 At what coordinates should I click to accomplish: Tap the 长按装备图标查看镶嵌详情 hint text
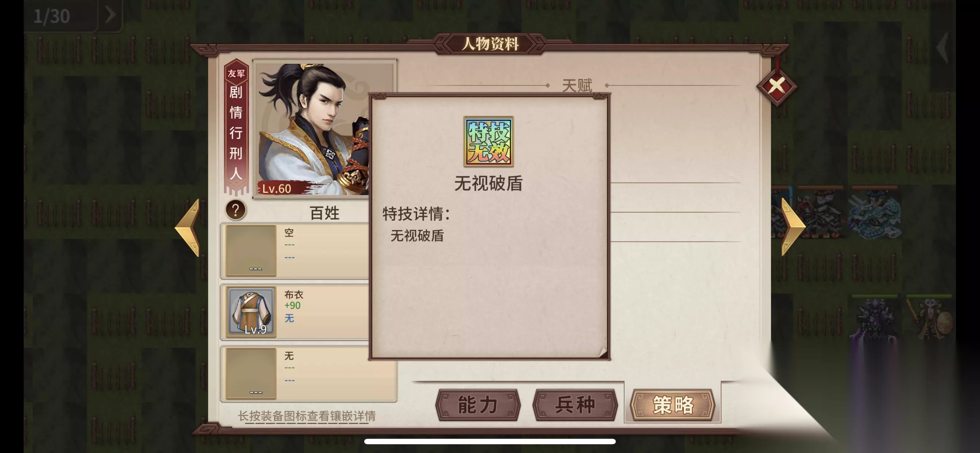307,416
